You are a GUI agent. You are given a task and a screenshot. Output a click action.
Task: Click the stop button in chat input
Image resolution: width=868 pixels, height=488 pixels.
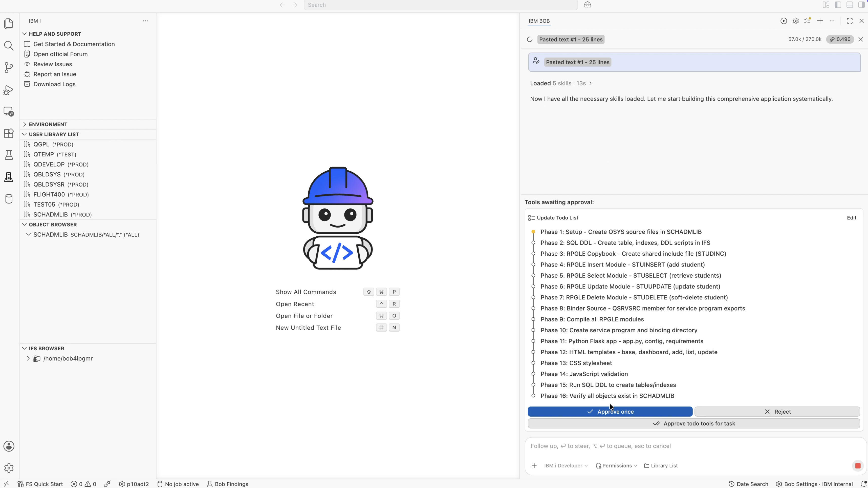tap(858, 466)
